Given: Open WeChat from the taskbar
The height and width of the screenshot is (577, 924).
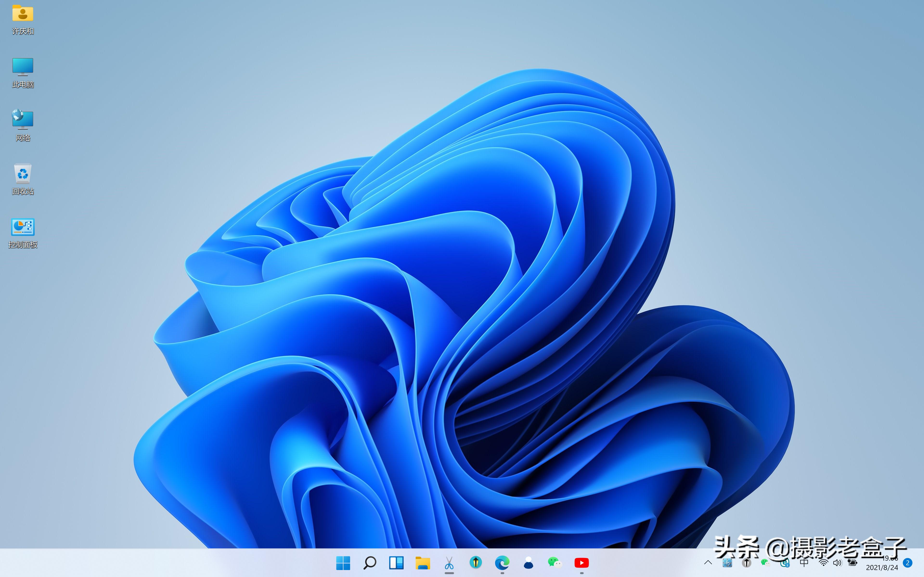Looking at the screenshot, I should [555, 563].
